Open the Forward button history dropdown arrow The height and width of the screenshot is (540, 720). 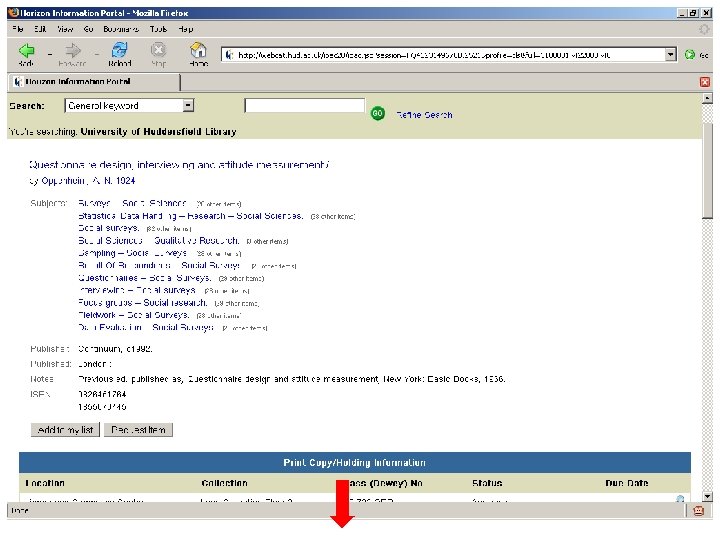[x=97, y=55]
